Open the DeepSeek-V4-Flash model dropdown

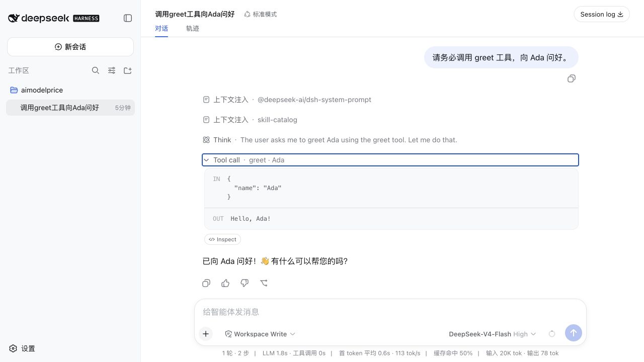(x=493, y=334)
